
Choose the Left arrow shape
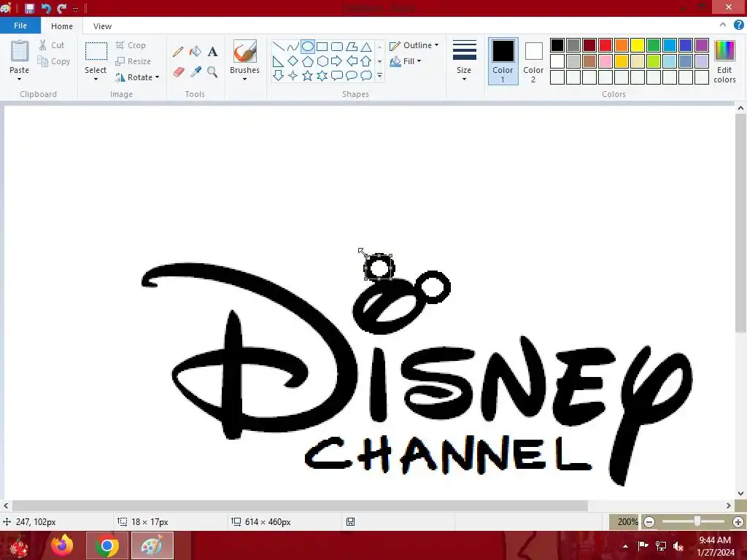(x=352, y=61)
